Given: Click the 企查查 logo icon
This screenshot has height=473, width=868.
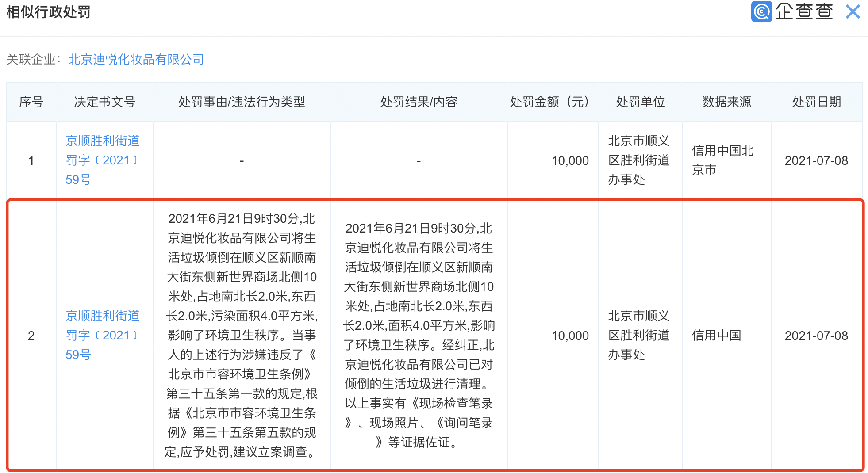Looking at the screenshot, I should [761, 11].
